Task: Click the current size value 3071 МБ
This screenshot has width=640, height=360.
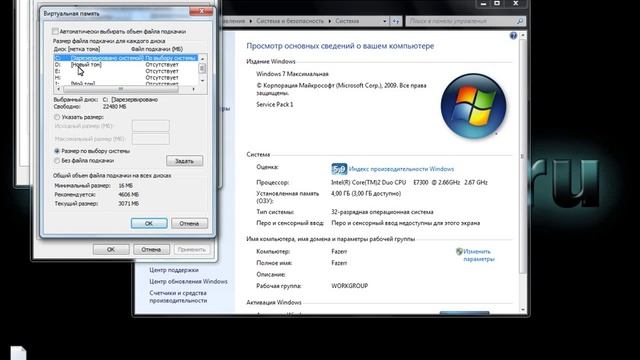Action: [x=129, y=204]
